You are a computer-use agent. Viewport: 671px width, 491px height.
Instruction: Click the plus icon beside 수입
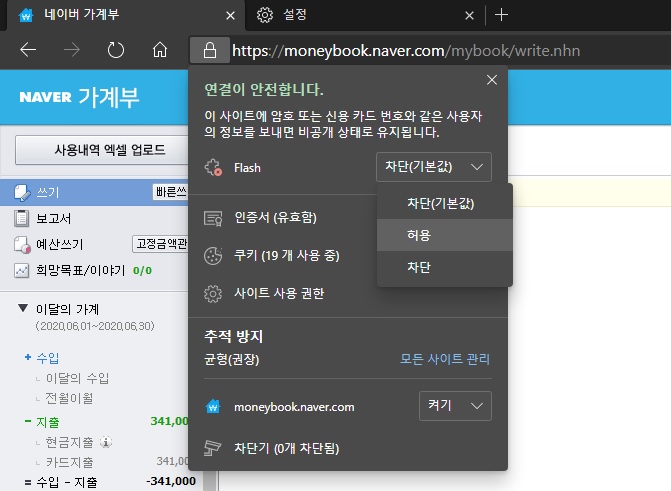28,357
